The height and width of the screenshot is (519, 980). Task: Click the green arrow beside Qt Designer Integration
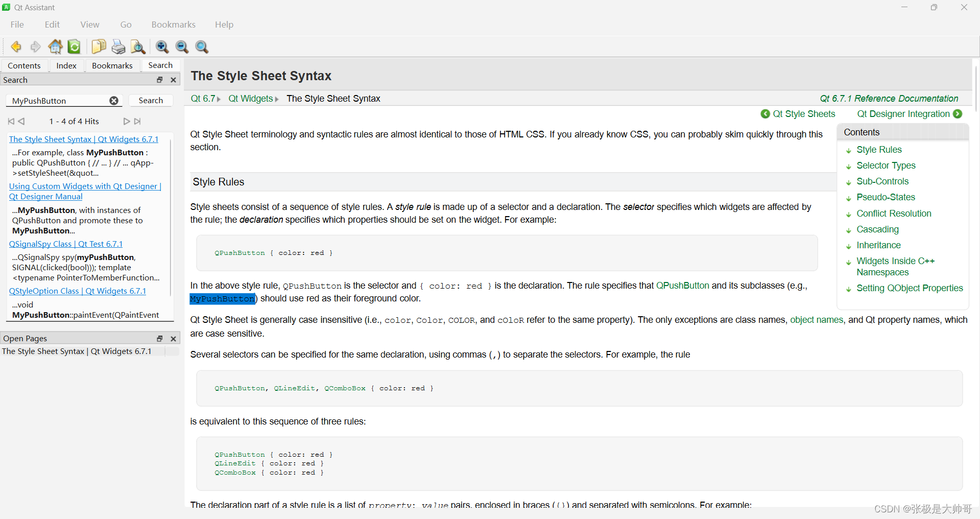point(958,114)
